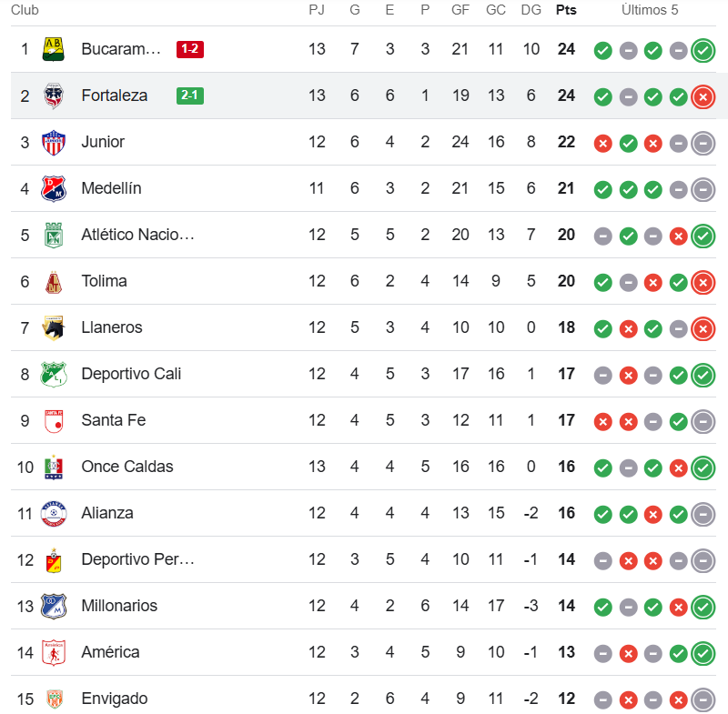Image resolution: width=728 pixels, height=714 pixels.
Task: Click the Medellín club crest
Action: pyautogui.click(x=54, y=188)
